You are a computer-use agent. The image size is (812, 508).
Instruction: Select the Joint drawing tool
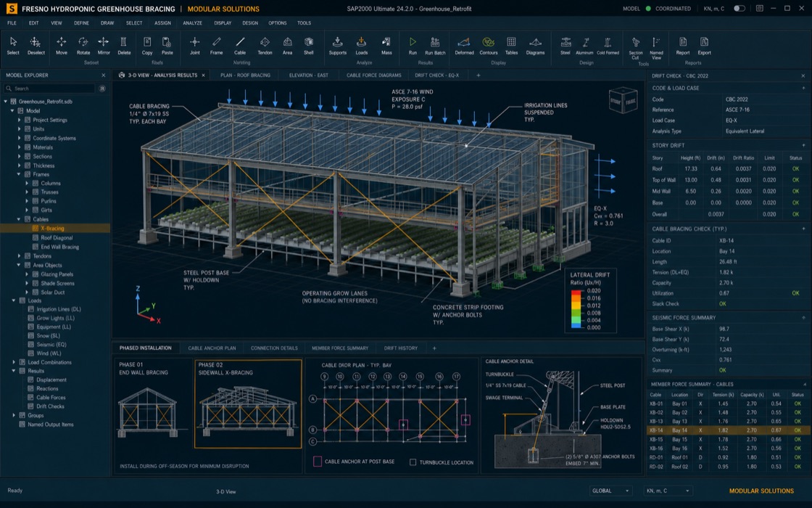tap(195, 46)
